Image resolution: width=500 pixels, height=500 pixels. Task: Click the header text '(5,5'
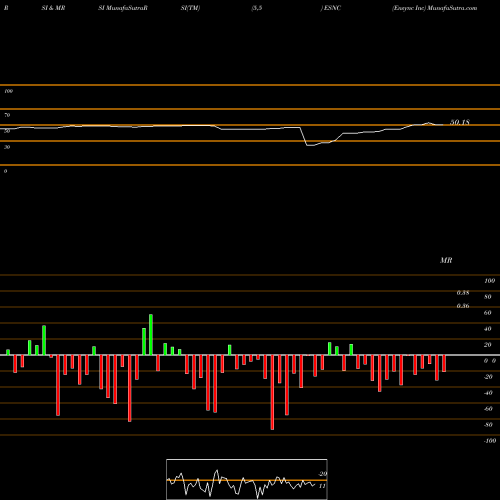(257, 8)
